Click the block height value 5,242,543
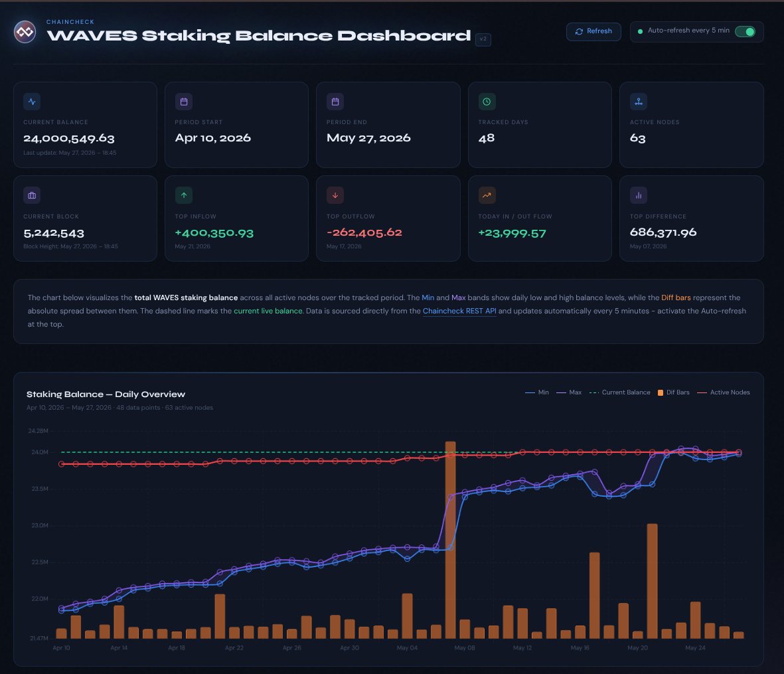 tap(54, 233)
